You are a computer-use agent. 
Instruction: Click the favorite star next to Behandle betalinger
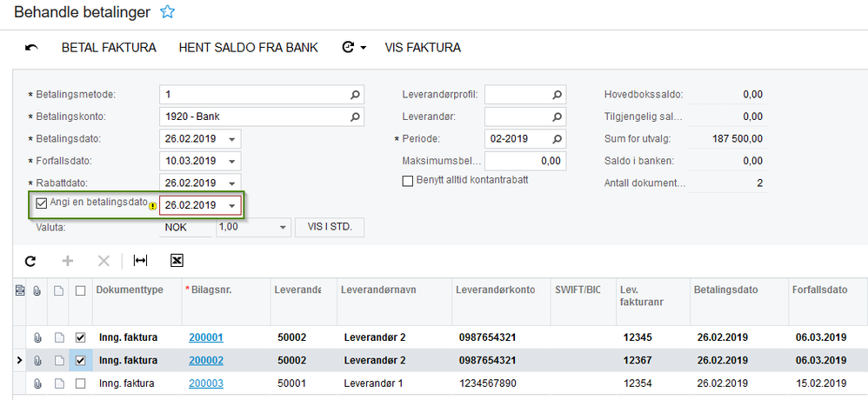coord(168,12)
